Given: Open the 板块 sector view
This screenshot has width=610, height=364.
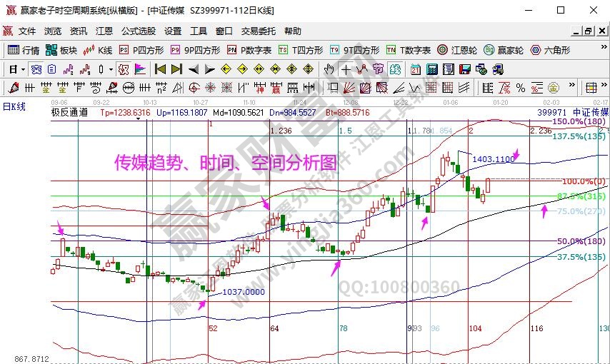Looking at the screenshot, I should click(x=61, y=50).
